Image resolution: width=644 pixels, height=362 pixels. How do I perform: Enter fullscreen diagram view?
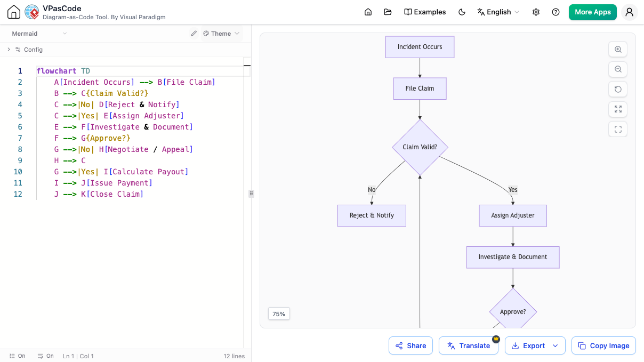[618, 129]
